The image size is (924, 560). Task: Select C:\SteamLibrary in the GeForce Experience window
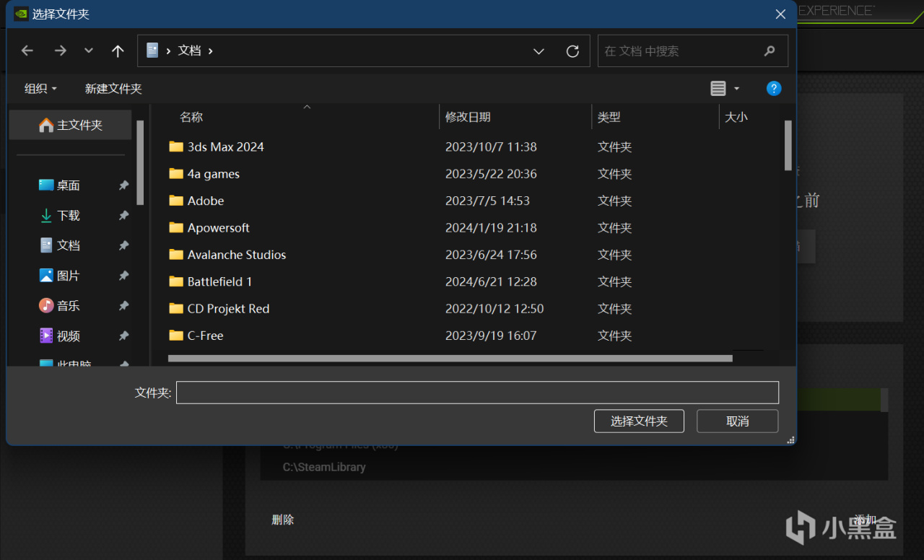[324, 467]
